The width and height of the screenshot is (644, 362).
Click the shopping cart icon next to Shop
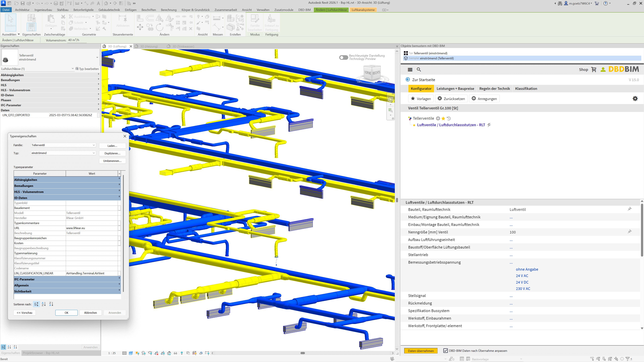pos(594,69)
